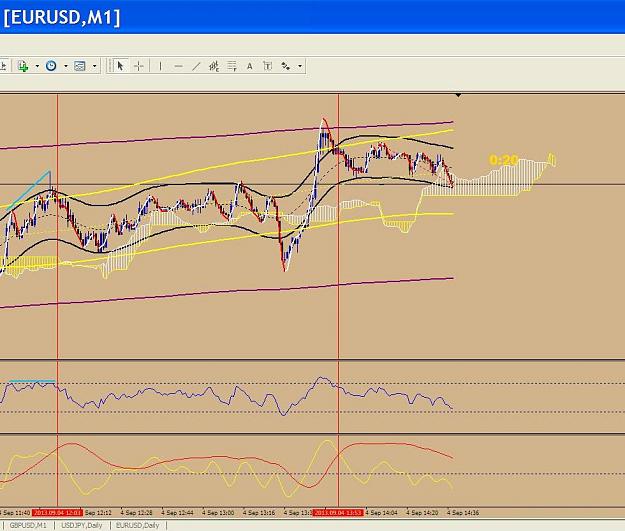Click the 0:20 candle timer label
Screen dimensions: 625x531
click(503, 160)
